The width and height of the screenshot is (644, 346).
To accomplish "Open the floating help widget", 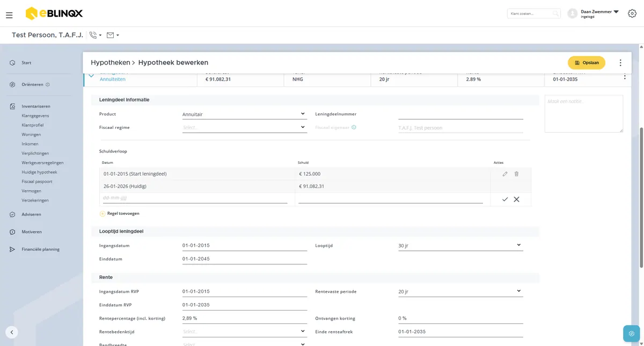I will [x=631, y=333].
